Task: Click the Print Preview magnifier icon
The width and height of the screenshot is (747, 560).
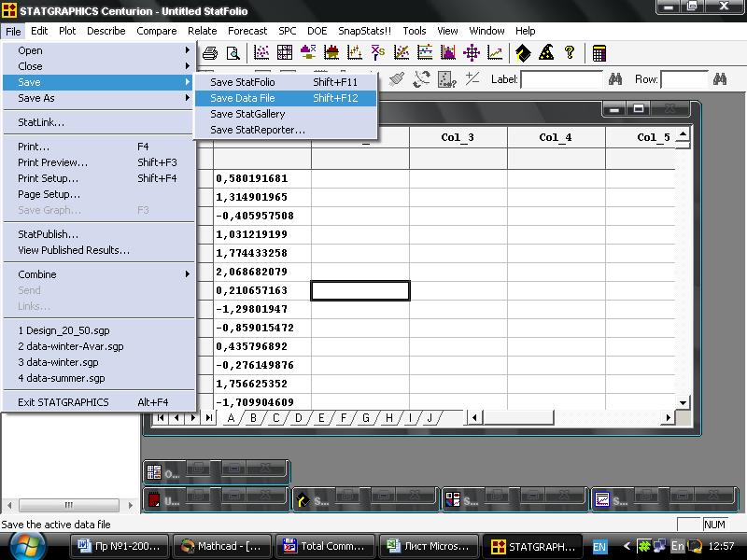Action: (x=233, y=53)
